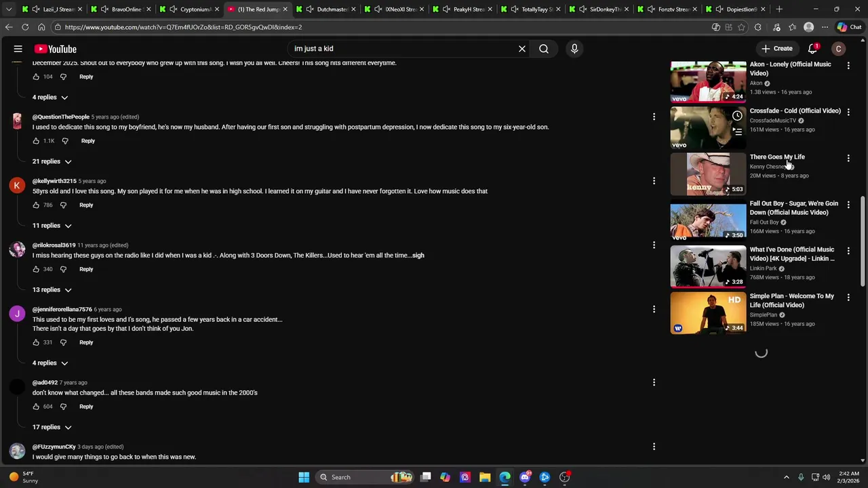Viewport: 868px width, 488px height.
Task: Open Simple Plan Welcome To My Life thumbnail
Action: click(x=708, y=313)
